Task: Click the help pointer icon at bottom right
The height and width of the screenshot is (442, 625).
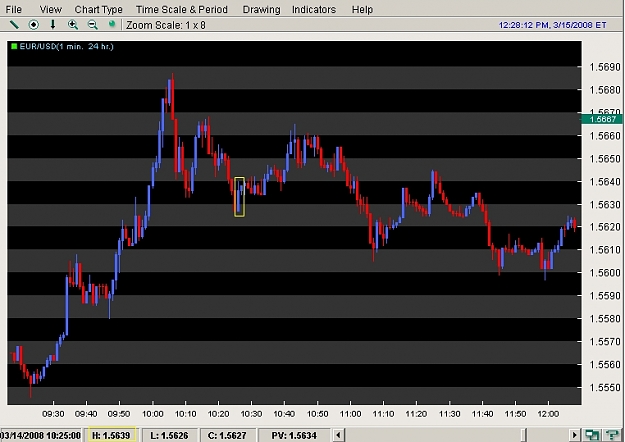Action: (x=613, y=435)
